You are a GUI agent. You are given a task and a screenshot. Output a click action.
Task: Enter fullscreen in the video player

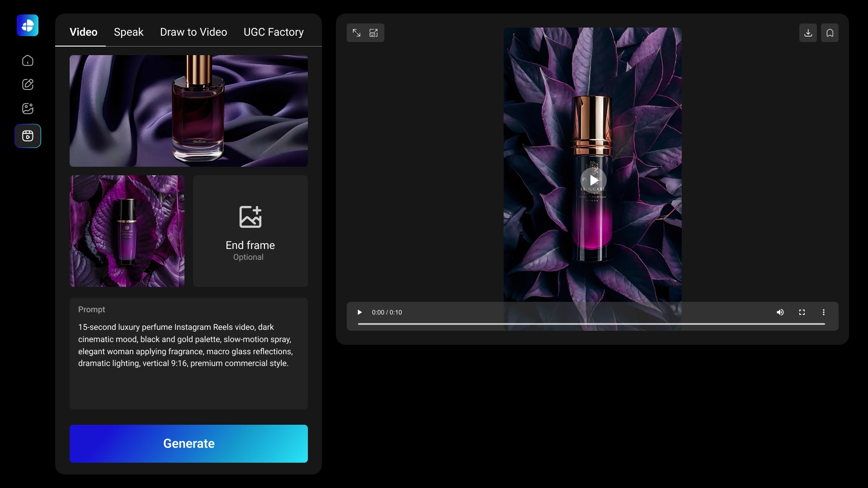[x=802, y=312]
